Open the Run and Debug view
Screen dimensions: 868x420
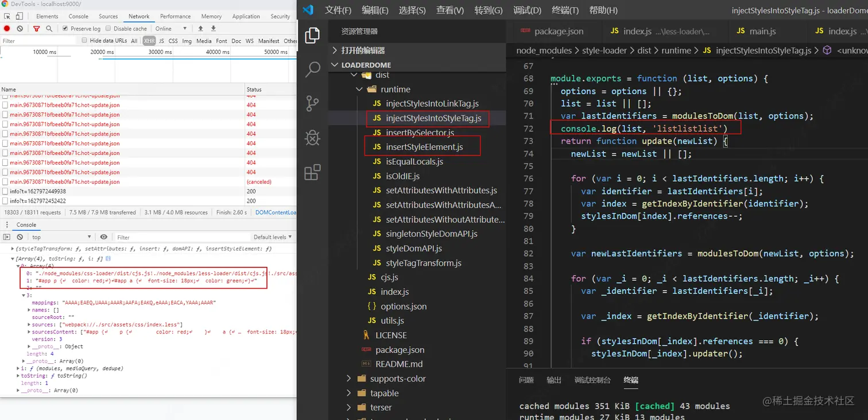point(312,138)
